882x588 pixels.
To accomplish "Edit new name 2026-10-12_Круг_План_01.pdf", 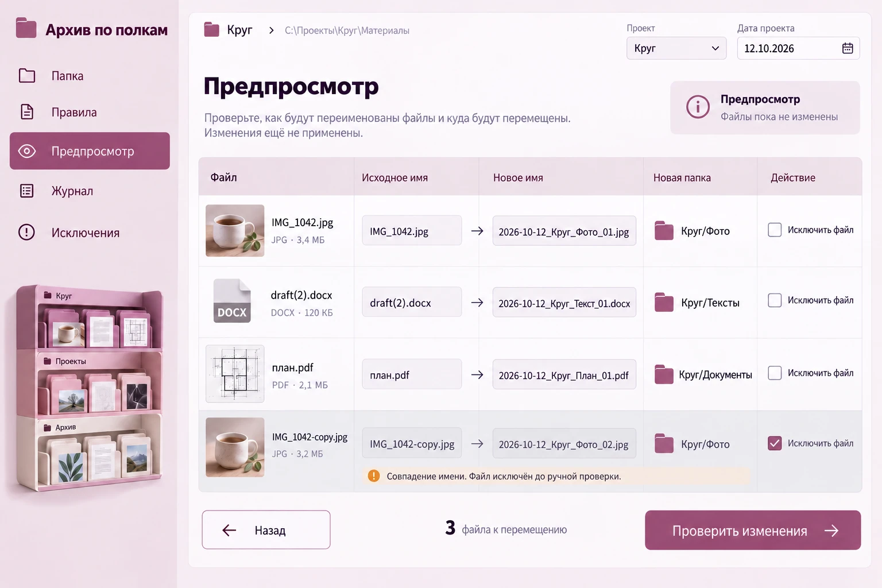I will point(564,374).
